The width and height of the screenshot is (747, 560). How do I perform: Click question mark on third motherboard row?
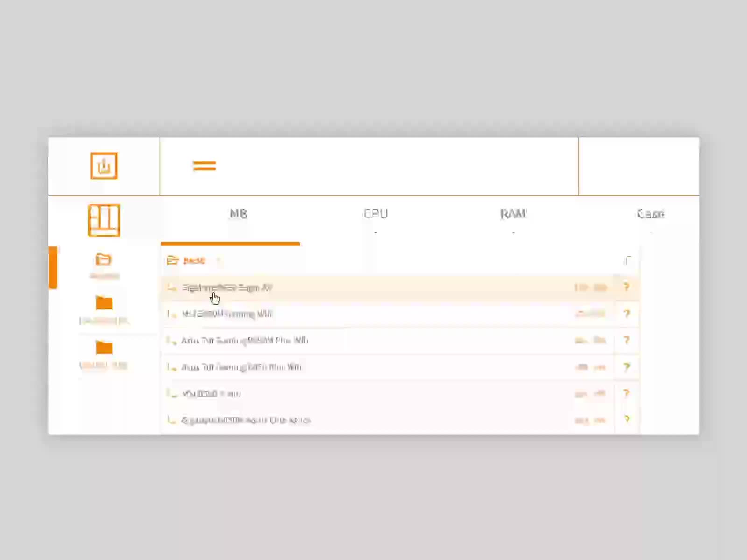click(x=627, y=340)
